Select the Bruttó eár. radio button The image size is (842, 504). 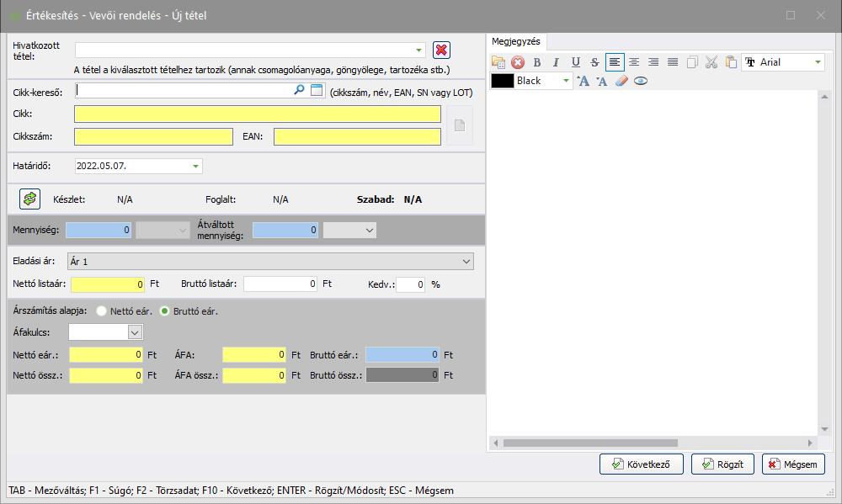coord(165,310)
